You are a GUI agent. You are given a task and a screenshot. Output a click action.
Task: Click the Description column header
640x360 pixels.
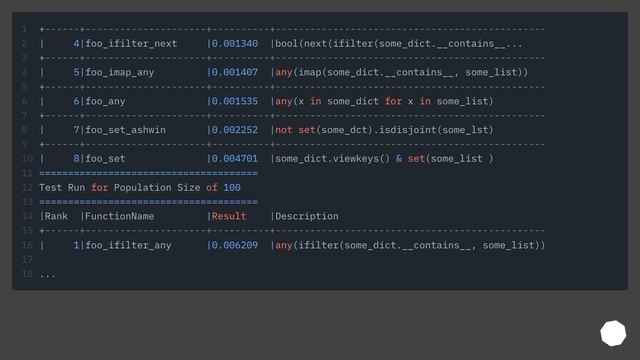click(307, 216)
